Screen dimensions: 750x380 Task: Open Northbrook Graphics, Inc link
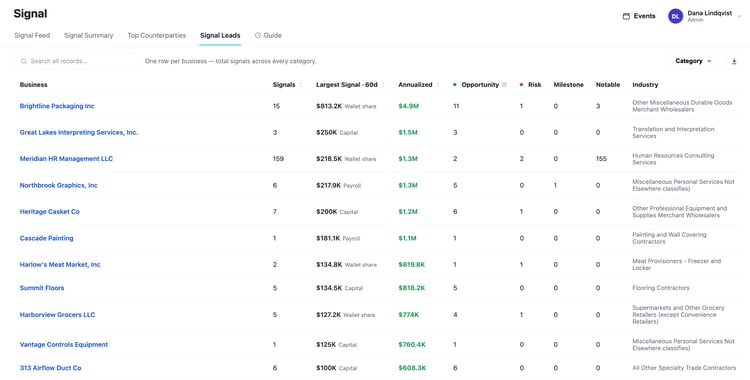tap(58, 185)
